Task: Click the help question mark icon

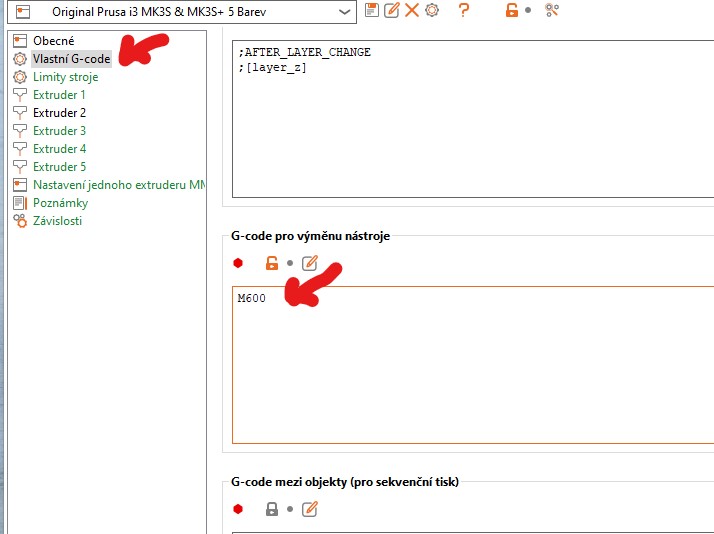Action: click(463, 10)
